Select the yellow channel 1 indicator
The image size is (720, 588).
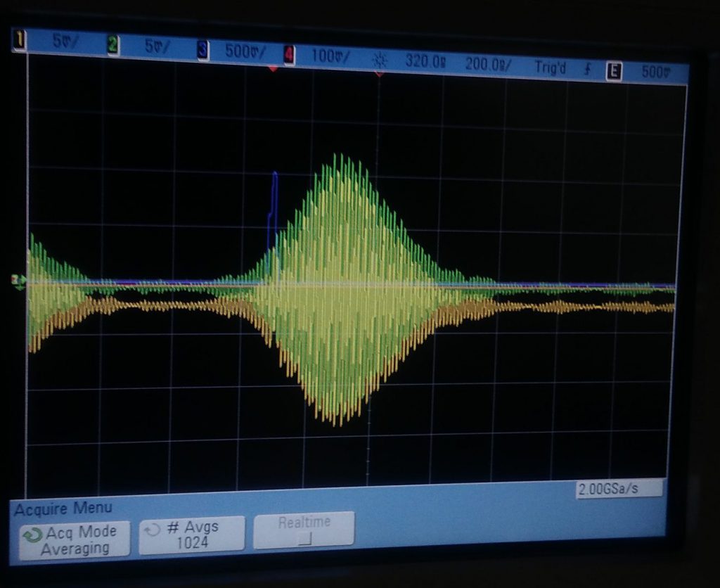(x=19, y=42)
